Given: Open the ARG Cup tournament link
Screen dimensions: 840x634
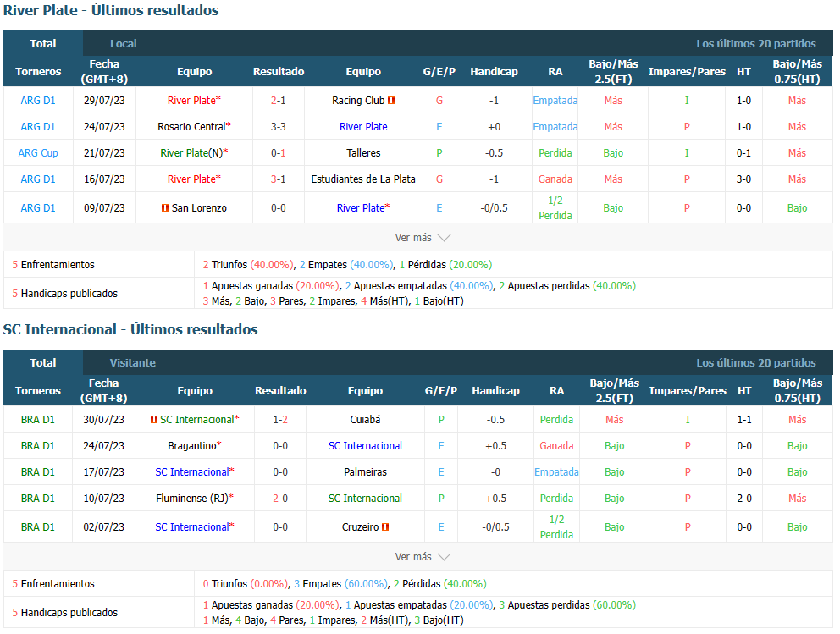Looking at the screenshot, I should pos(38,153).
